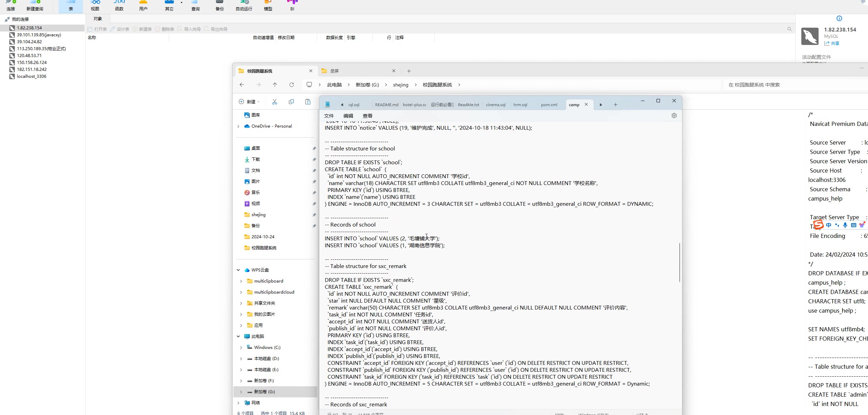Click the paste icon in File Explorer toolbar
The width and height of the screenshot is (868, 415).
tap(308, 102)
